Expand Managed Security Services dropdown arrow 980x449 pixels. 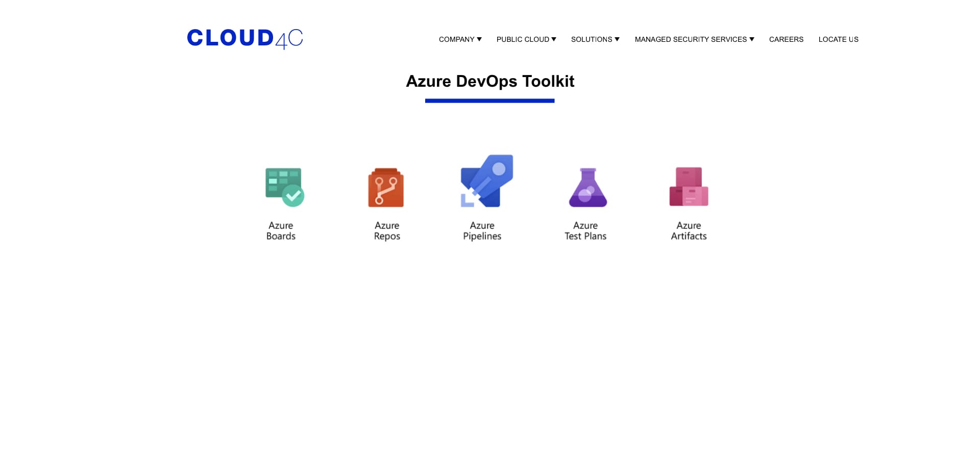pos(752,39)
